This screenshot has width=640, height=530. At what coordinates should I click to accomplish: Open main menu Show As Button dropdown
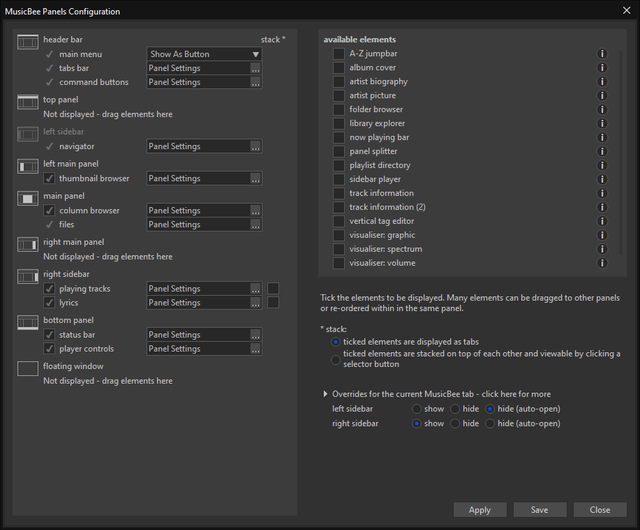coord(204,54)
